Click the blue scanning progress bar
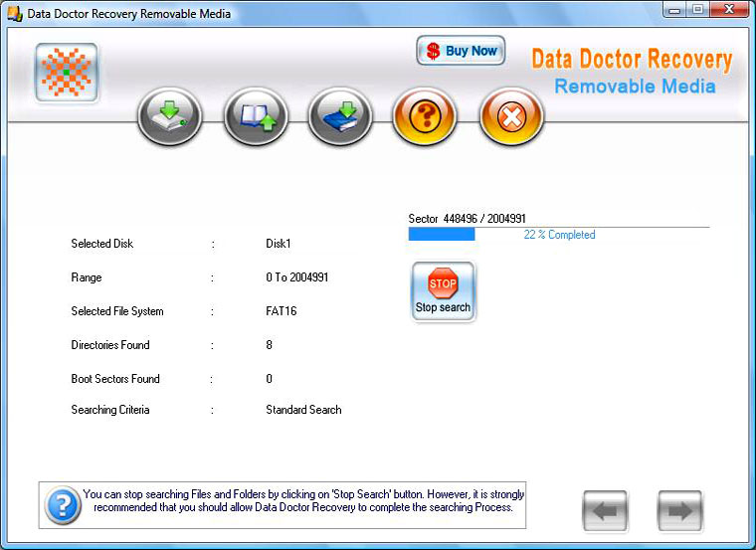756x550 pixels. 442,235
